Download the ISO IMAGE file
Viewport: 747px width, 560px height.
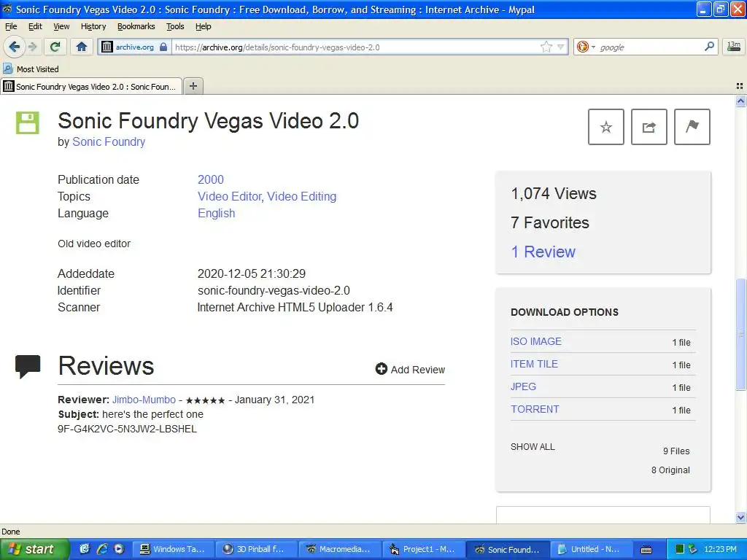click(536, 341)
